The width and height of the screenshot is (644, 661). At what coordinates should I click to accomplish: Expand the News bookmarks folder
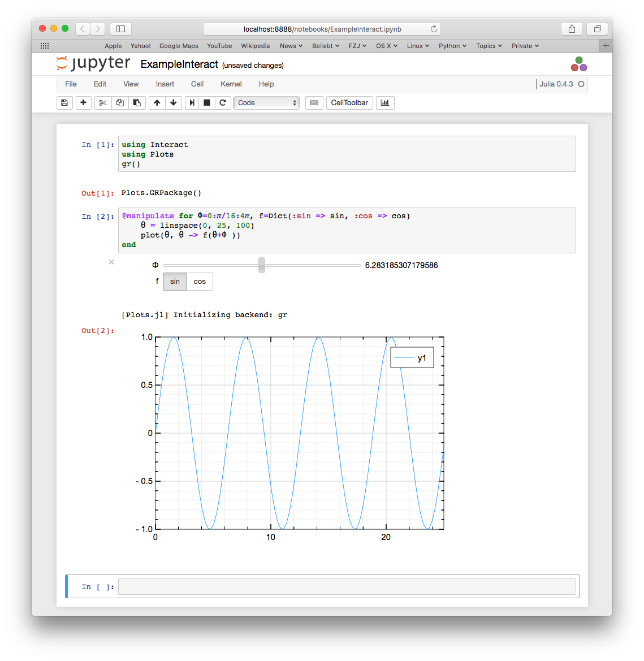click(x=291, y=46)
